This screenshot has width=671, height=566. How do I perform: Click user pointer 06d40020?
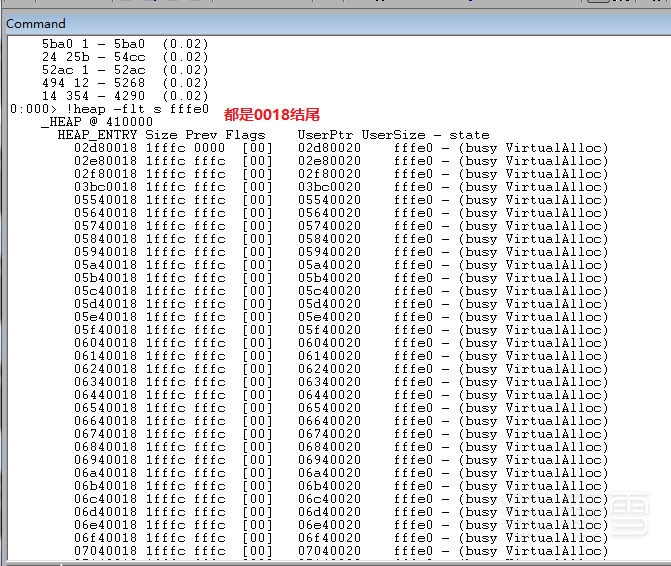point(330,512)
